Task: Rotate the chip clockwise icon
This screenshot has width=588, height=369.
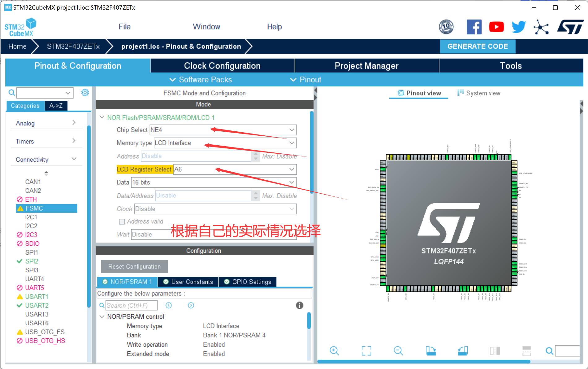Action: click(x=430, y=351)
